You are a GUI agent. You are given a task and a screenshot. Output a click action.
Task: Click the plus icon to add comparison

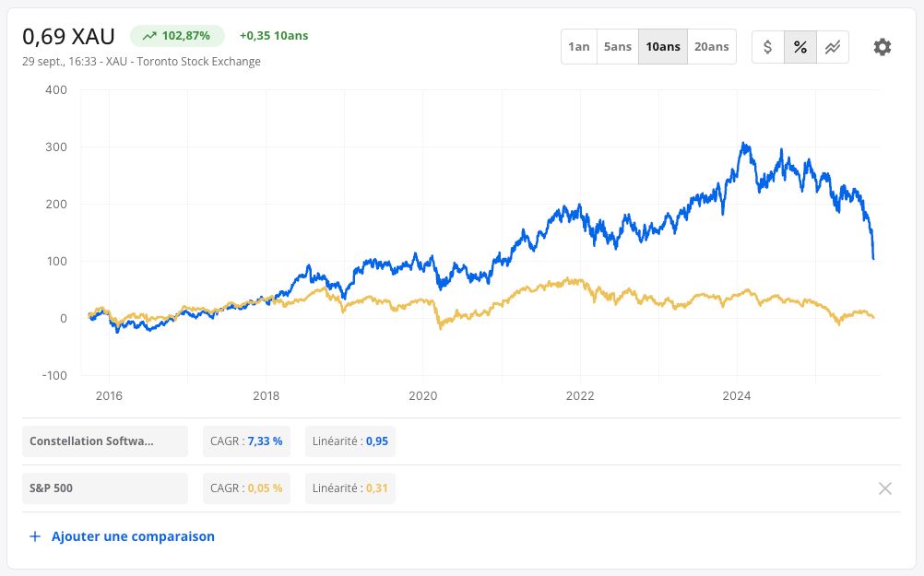[35, 536]
